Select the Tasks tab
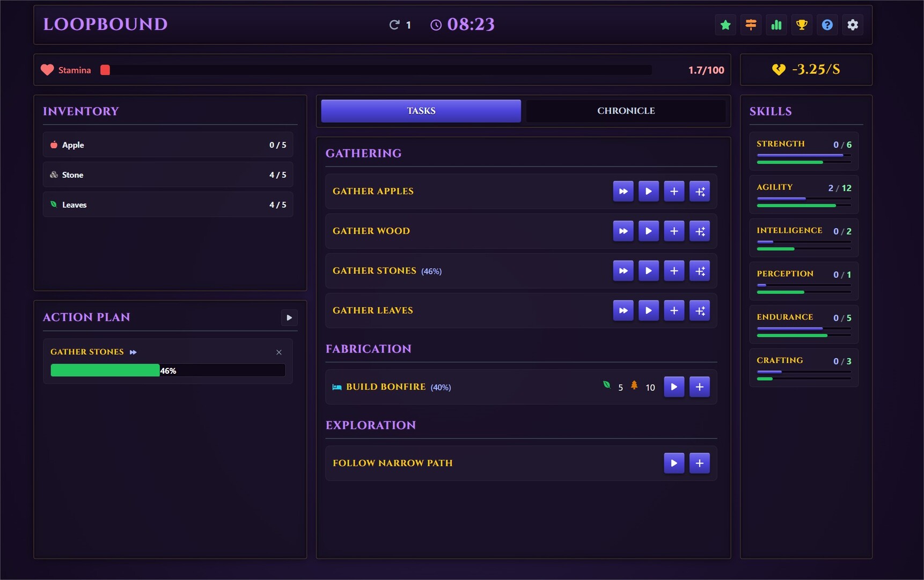 point(421,111)
